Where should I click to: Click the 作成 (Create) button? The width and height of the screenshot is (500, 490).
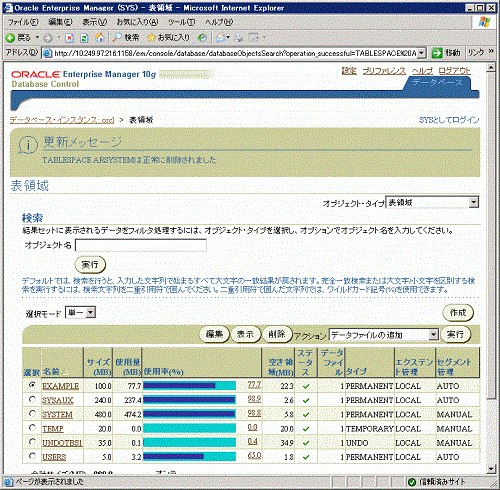(x=458, y=313)
